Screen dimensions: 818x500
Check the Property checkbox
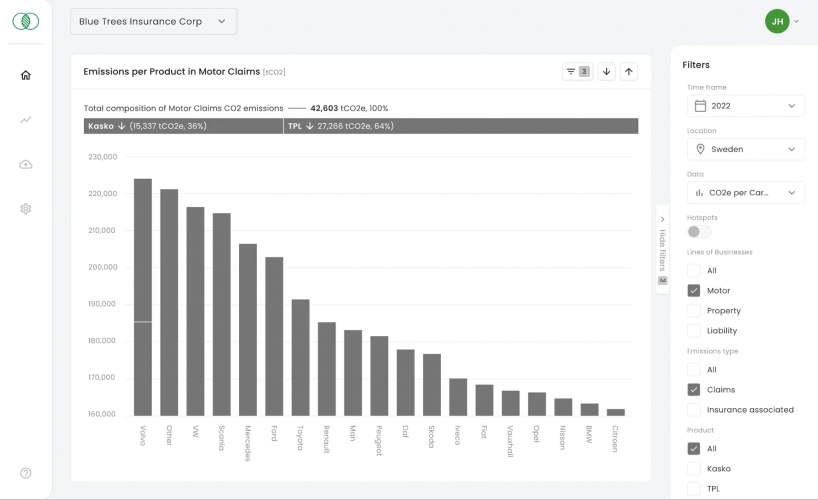pyautogui.click(x=694, y=311)
